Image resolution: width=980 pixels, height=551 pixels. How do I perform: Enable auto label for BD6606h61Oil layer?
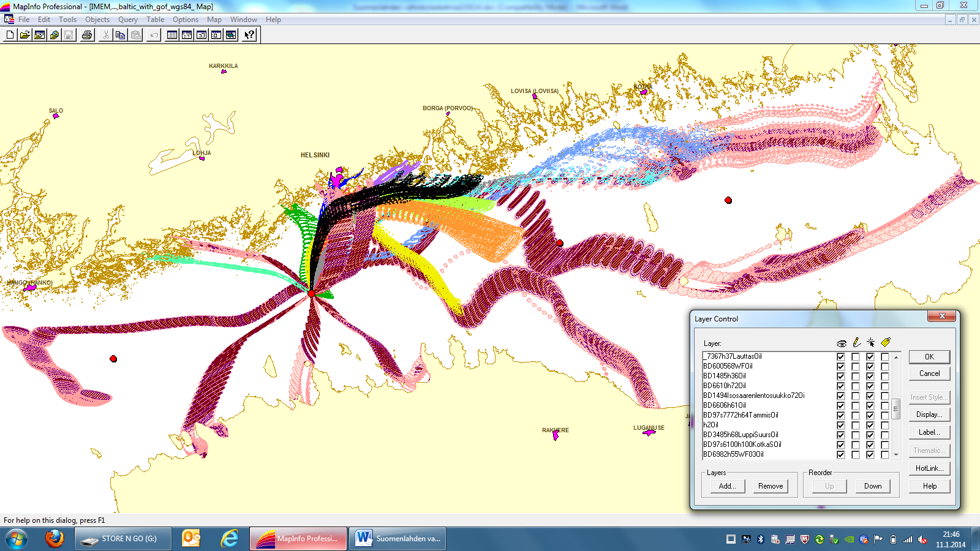885,405
